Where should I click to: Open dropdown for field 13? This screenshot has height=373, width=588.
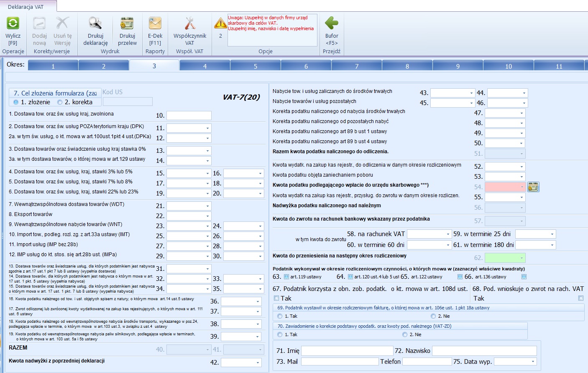(207, 151)
